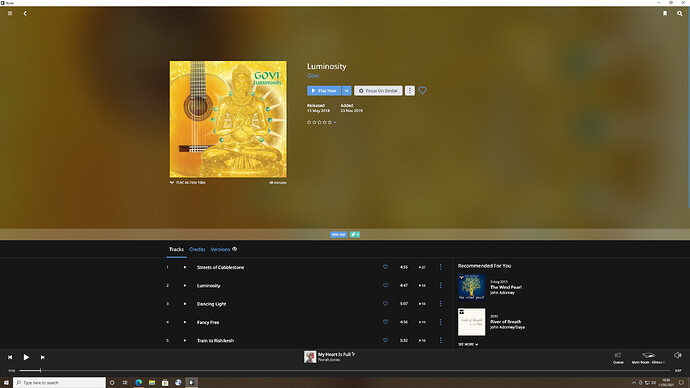Click play count of Dancing Light
This screenshot has width=690, height=388.
coord(422,304)
